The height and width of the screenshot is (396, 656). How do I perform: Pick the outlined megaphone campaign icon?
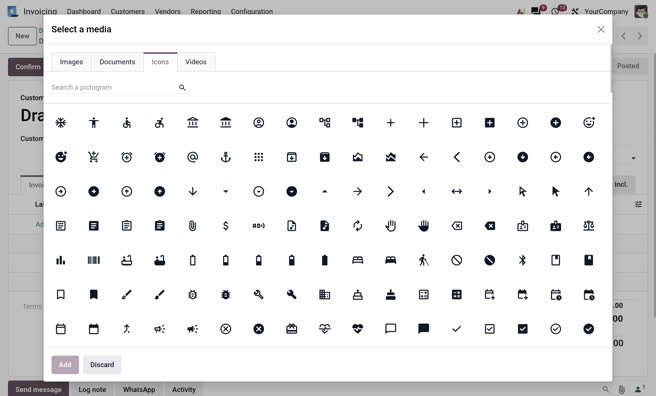pos(159,329)
